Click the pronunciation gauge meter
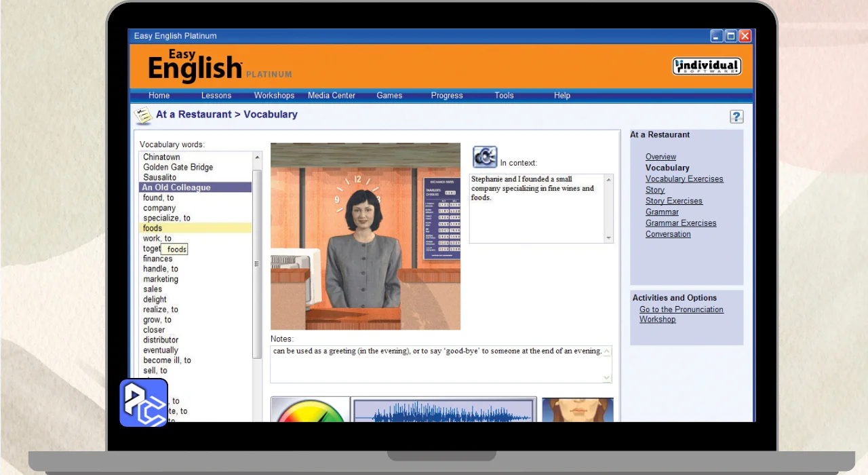868x475 pixels. pos(311,410)
